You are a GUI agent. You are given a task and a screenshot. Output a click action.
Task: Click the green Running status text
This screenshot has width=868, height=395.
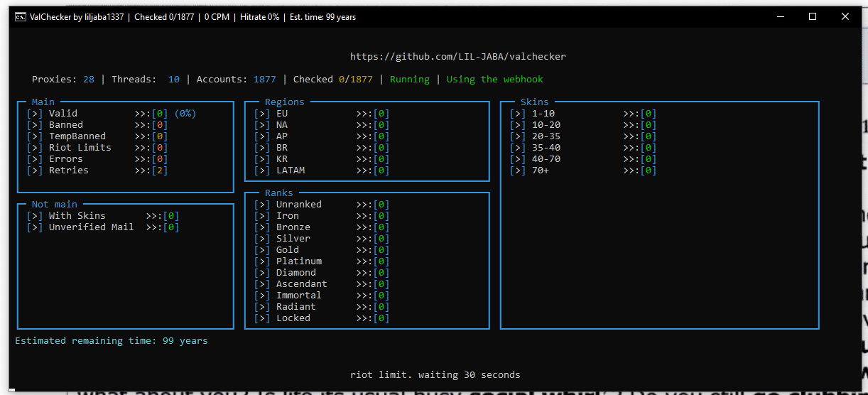[x=409, y=80]
